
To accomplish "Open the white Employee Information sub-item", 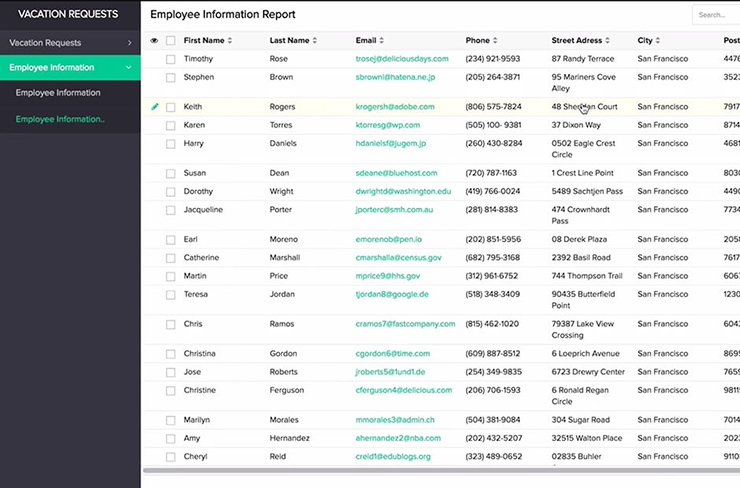I will (58, 93).
